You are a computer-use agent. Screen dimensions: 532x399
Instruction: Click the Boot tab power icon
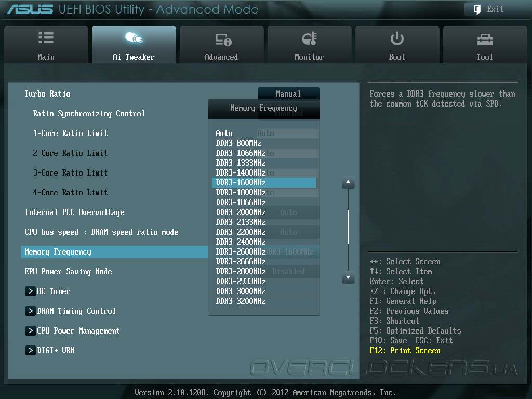pyautogui.click(x=397, y=38)
